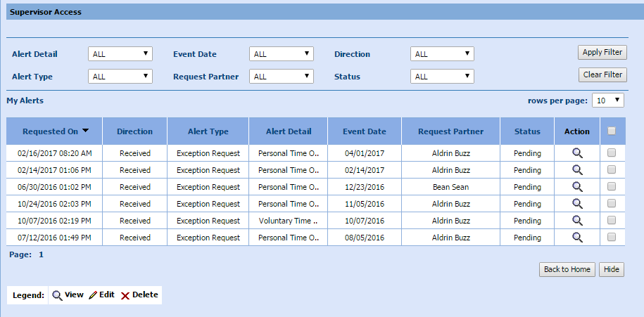The image size is (644, 317).
Task: Click the Status column header
Action: coord(527,131)
